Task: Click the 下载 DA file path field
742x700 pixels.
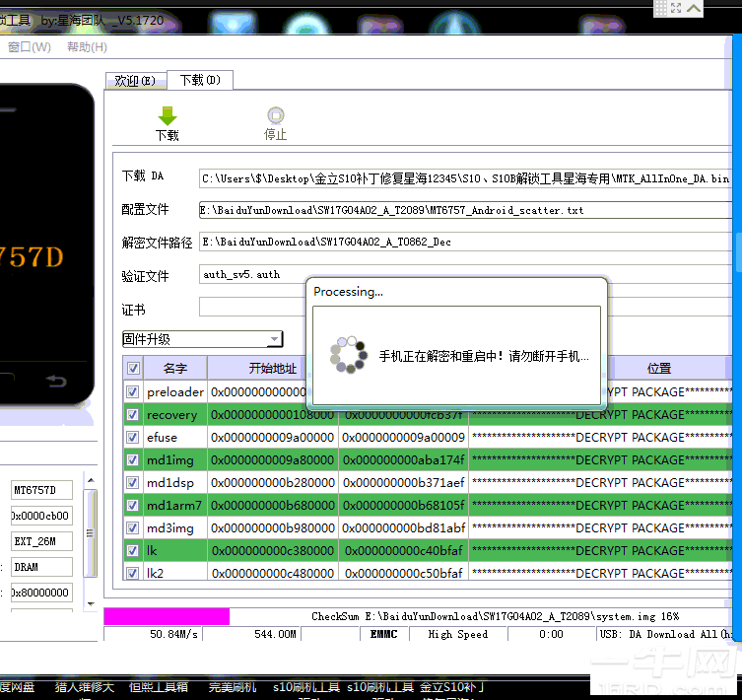Action: pos(465,178)
